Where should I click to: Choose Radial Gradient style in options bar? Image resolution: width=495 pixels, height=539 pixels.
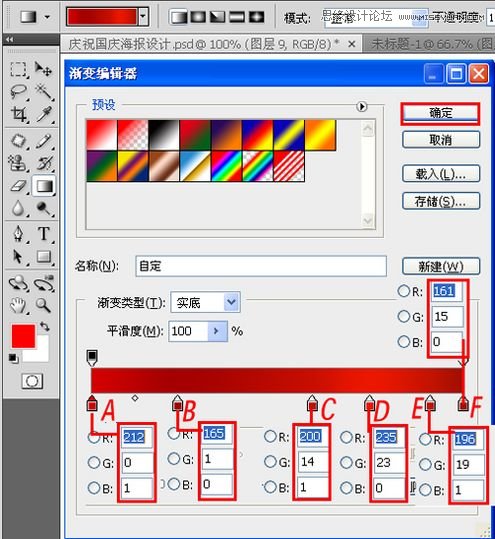198,17
